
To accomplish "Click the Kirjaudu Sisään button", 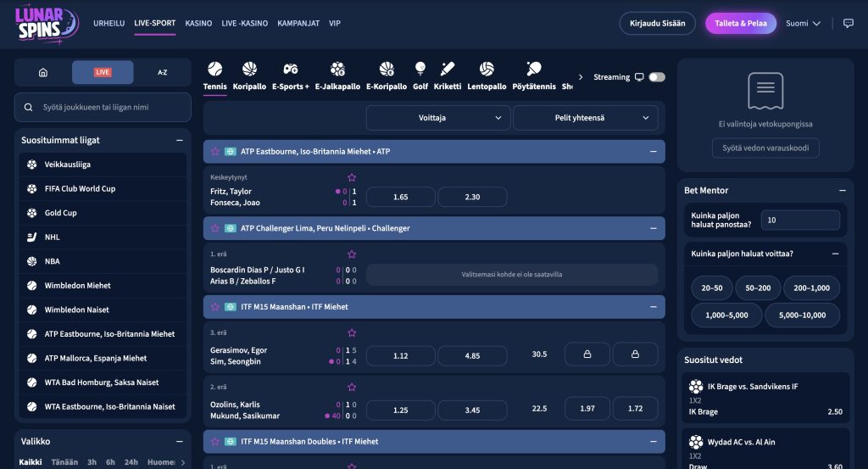I will (x=657, y=23).
